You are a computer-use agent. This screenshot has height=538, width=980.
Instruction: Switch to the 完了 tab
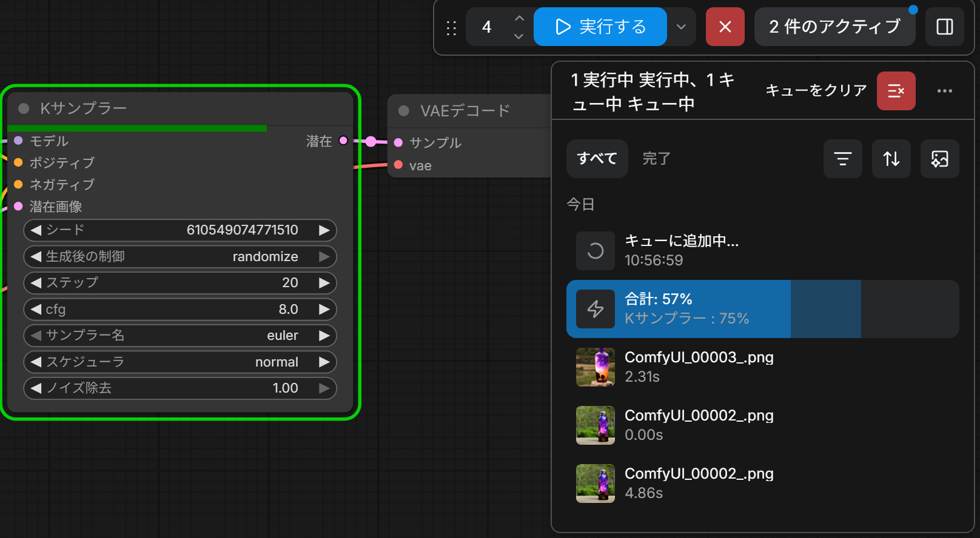pyautogui.click(x=656, y=159)
